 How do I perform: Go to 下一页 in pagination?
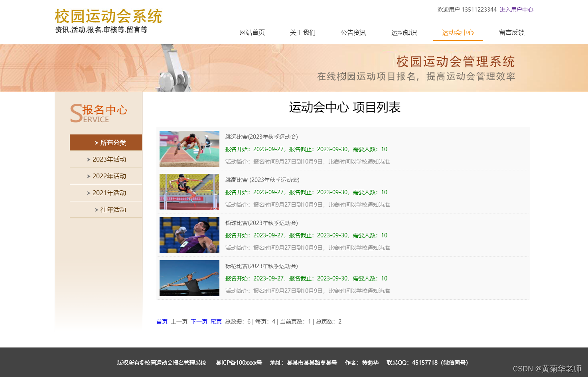click(199, 322)
